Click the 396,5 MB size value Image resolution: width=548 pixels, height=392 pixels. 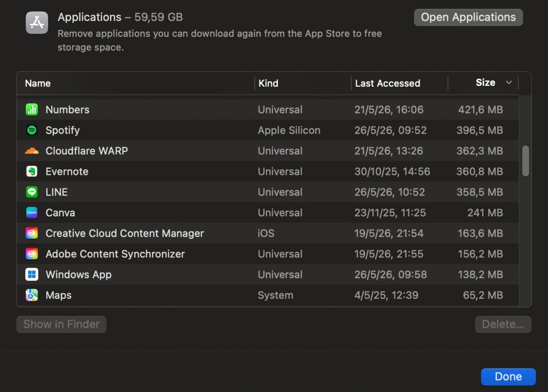479,130
